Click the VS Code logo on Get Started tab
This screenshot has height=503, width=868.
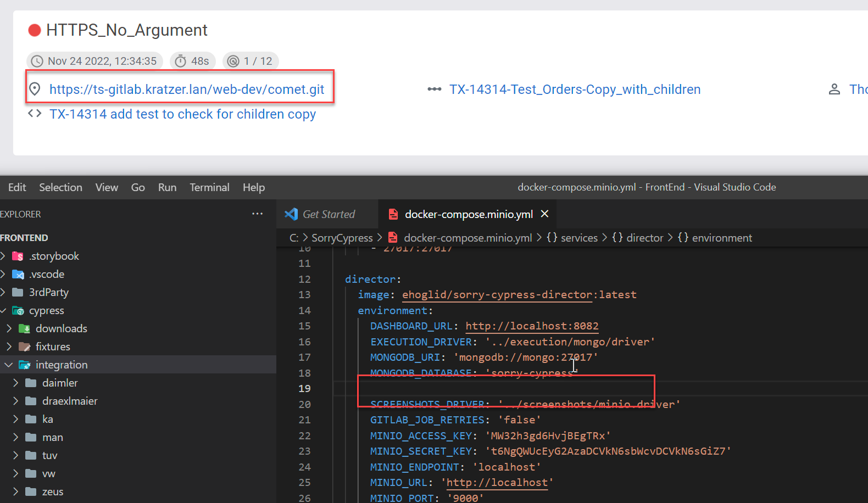point(291,214)
